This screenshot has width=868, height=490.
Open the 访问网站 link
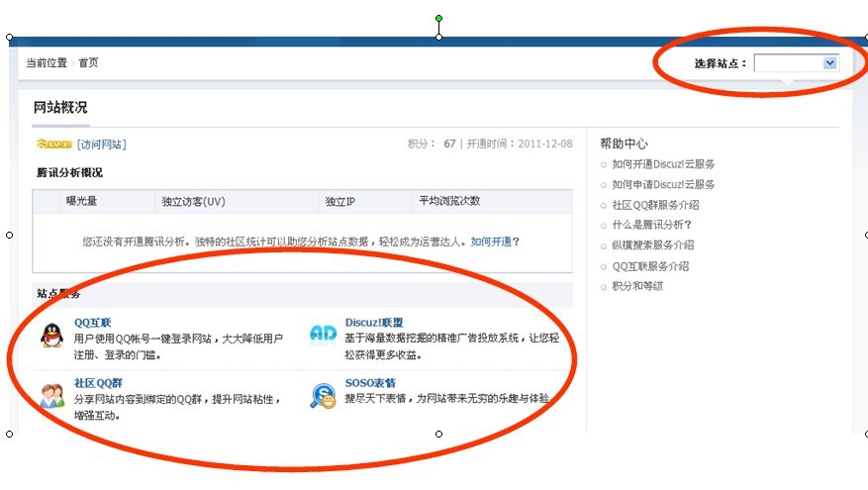tap(102, 145)
